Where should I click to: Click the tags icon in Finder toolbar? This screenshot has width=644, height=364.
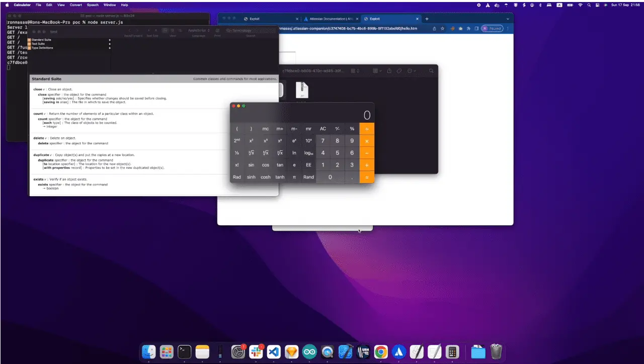coord(399,71)
